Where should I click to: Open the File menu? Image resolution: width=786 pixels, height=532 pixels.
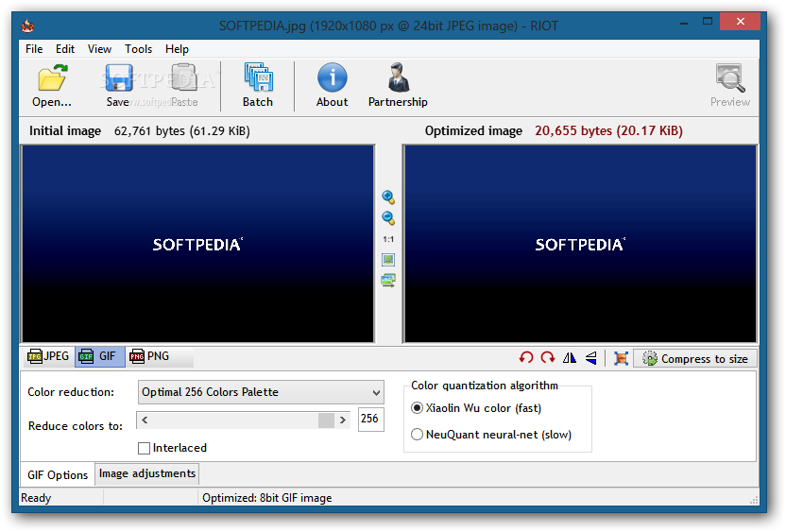(x=34, y=49)
